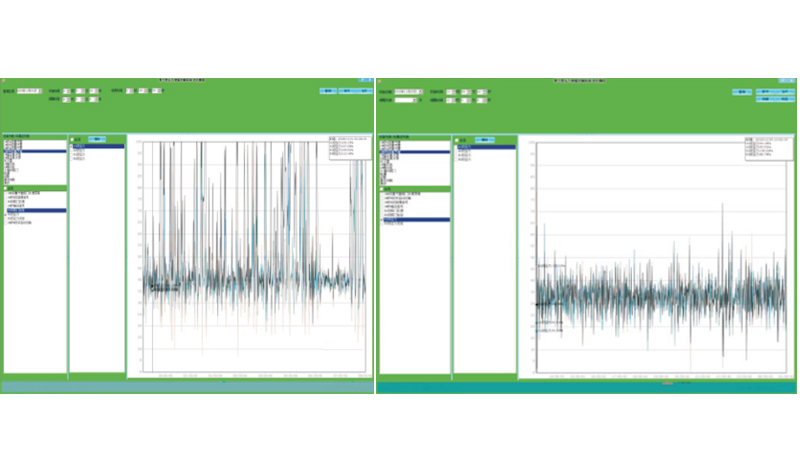The image size is (800, 450).
Task: Click the first start-time field in the right window
Action: pyautogui.click(x=452, y=91)
